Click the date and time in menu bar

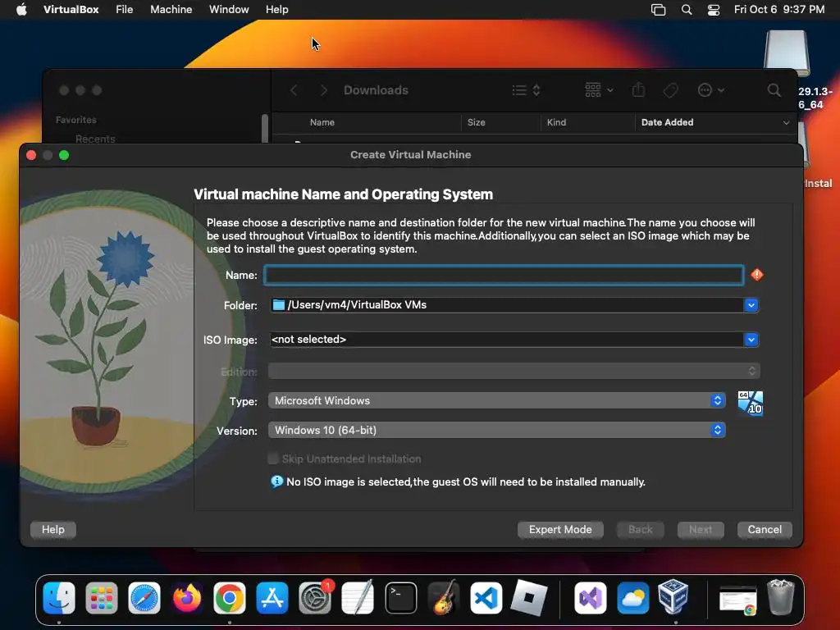coord(779,10)
